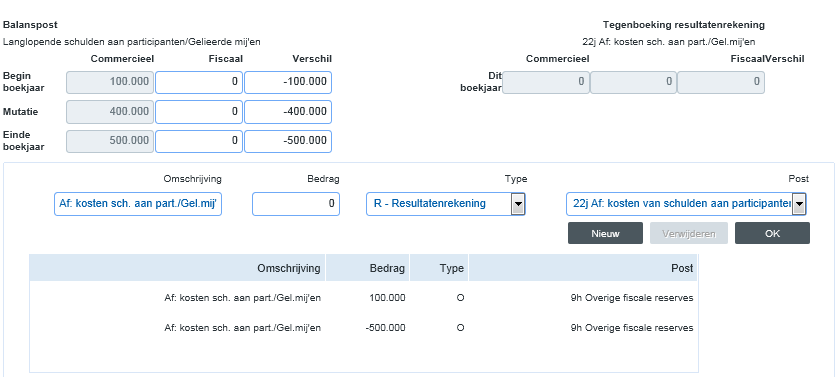Click the 'Balanspost' heading
Screen dimensions: 836x377
pos(30,25)
